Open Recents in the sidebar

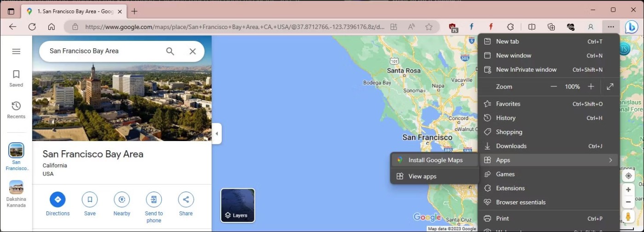pyautogui.click(x=16, y=109)
